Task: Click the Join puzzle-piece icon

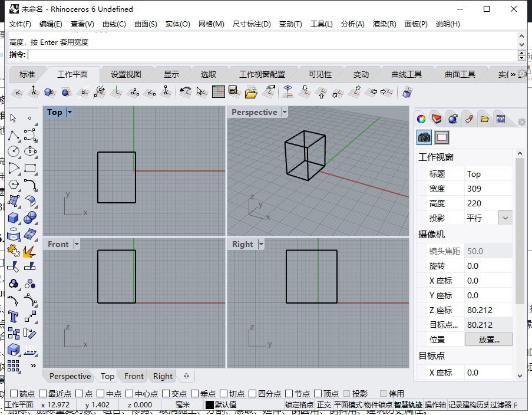Action: 13,251
